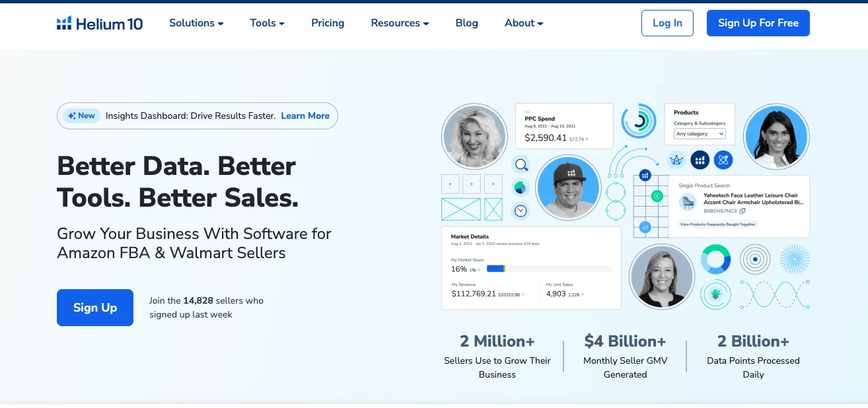The height and width of the screenshot is (408, 868).
Task: Click the sparkle New badge
Action: [81, 116]
